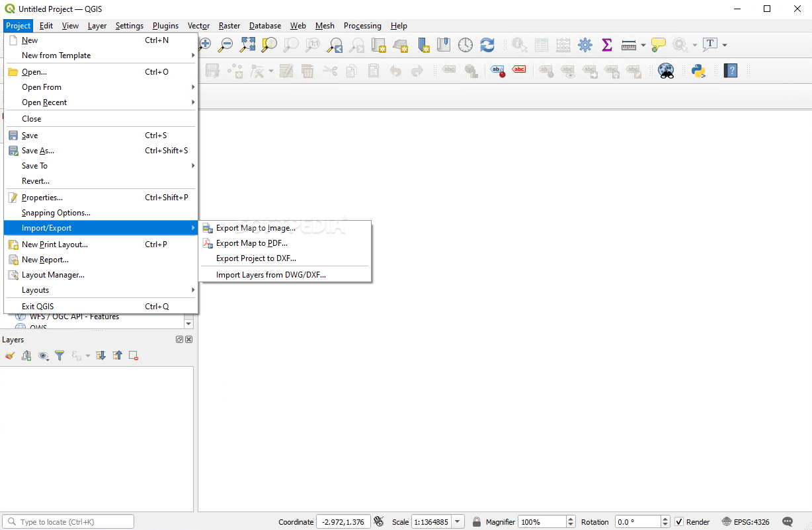Click the Add Group icon in Layers
The image size is (812, 530).
pyautogui.click(x=26, y=356)
